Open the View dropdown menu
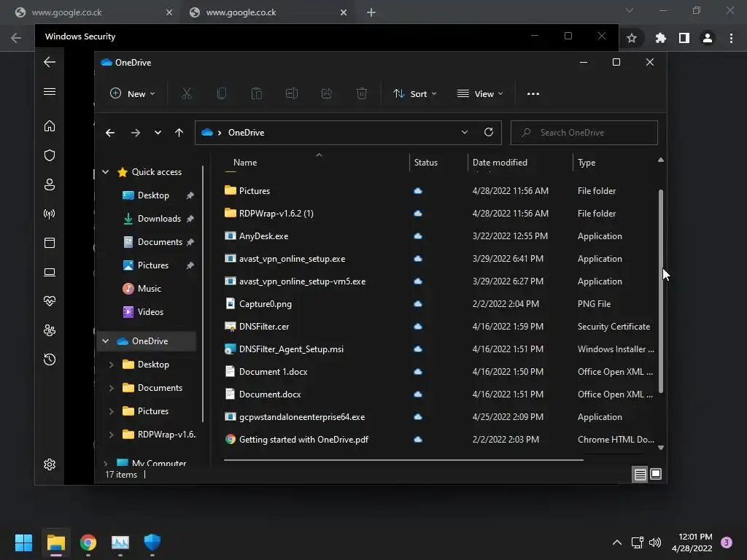Viewport: 747px width, 560px height. pyautogui.click(x=480, y=94)
